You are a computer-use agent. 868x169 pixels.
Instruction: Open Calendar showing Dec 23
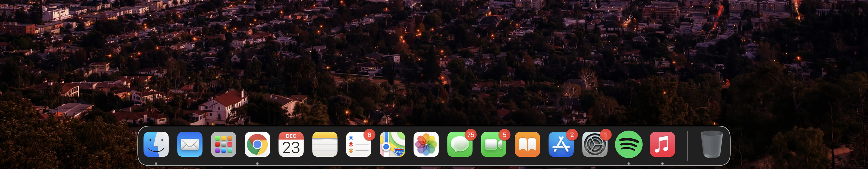291,144
